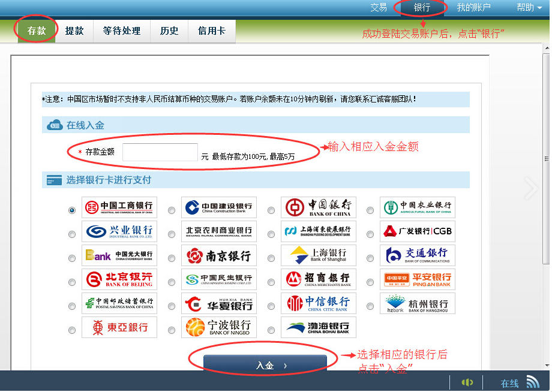
Task: Choose the 兴业银行 Industrial Bank logo
Action: [119, 232]
